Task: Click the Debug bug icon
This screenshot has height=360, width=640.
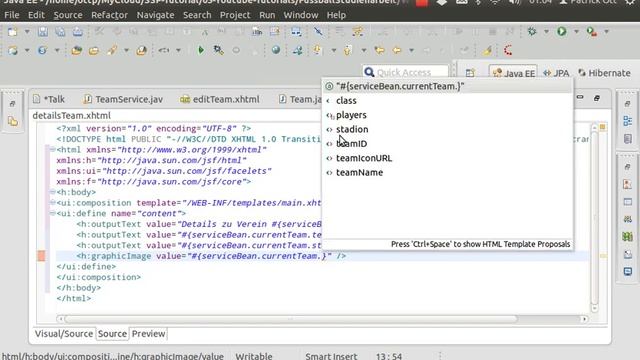Action: (x=531, y=31)
